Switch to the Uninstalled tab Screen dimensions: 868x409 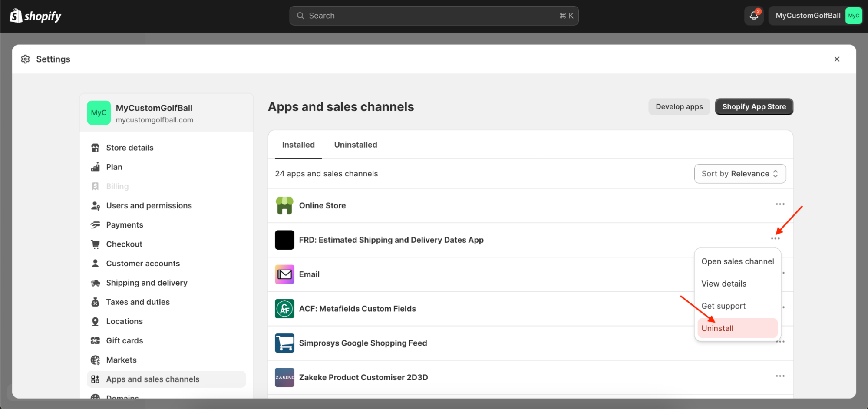click(x=355, y=145)
